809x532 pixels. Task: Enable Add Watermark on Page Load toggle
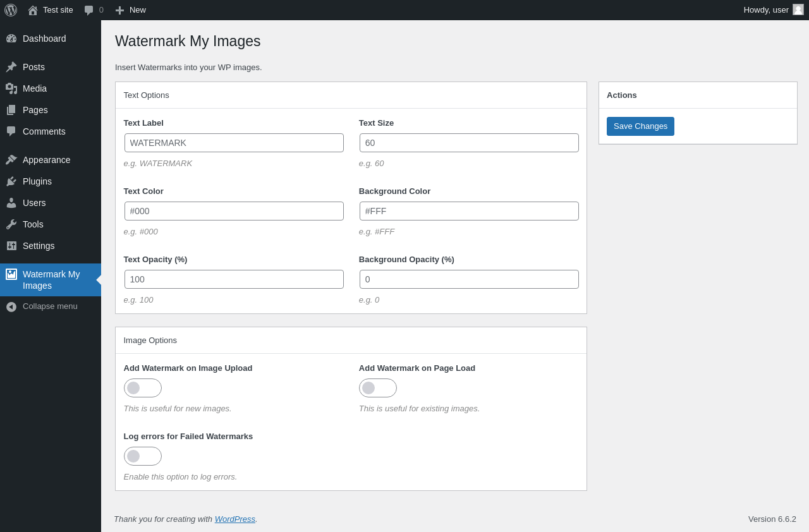pyautogui.click(x=378, y=388)
